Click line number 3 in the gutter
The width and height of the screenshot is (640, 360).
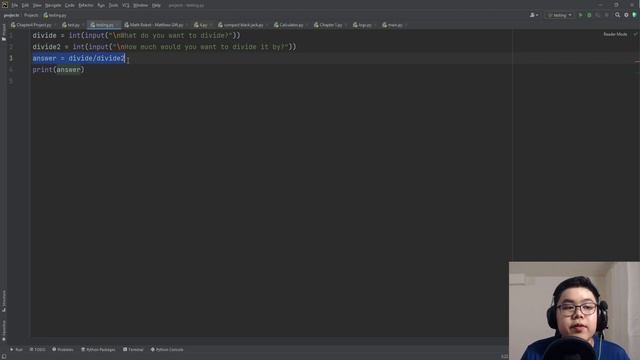[x=11, y=58]
